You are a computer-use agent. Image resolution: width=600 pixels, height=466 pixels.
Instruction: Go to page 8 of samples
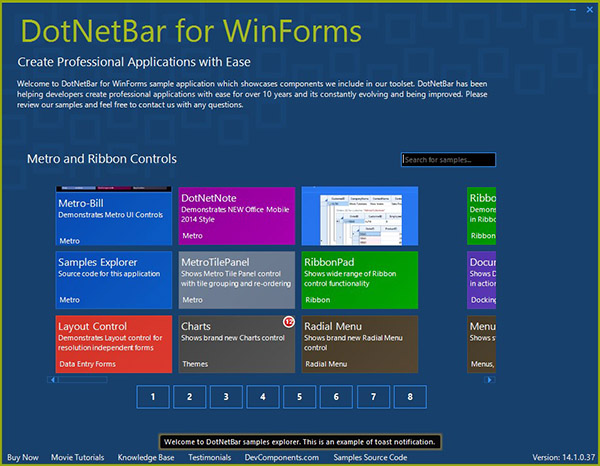410,397
